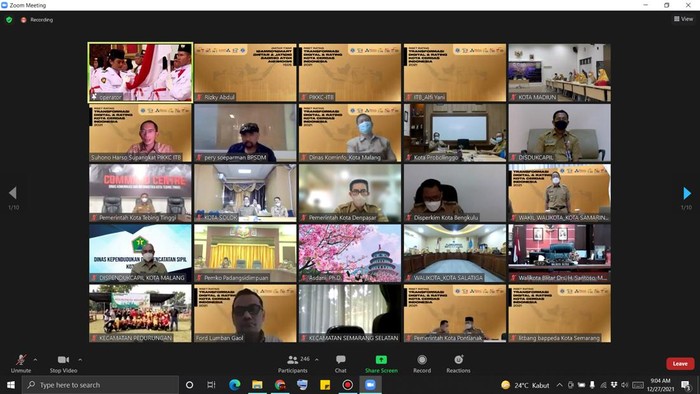Select the Disperkim Kota Bengkulu tile

click(x=455, y=193)
